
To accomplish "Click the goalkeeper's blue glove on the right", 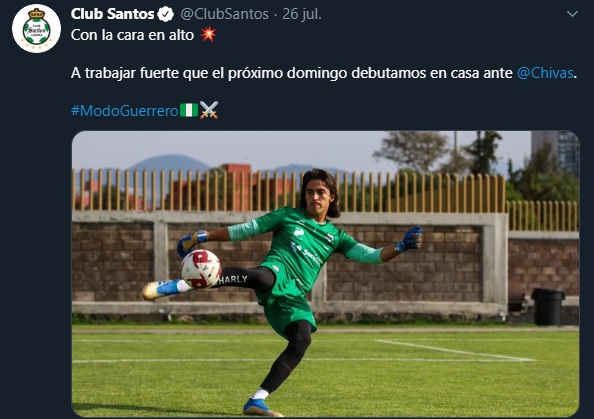I will pyautogui.click(x=409, y=239).
